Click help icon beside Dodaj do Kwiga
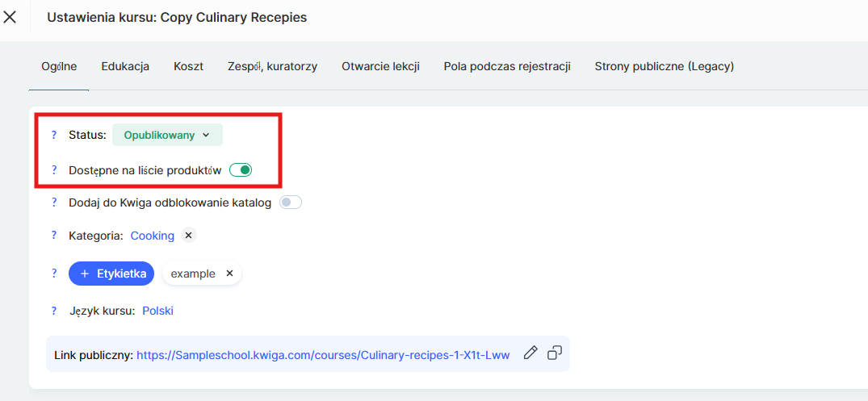This screenshot has width=868, height=401. [x=54, y=203]
